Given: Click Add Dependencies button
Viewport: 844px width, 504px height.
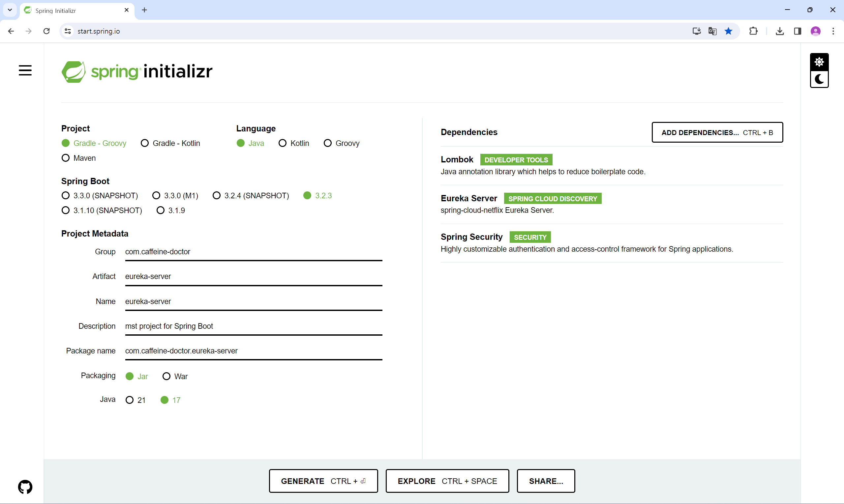Looking at the screenshot, I should tap(717, 132).
